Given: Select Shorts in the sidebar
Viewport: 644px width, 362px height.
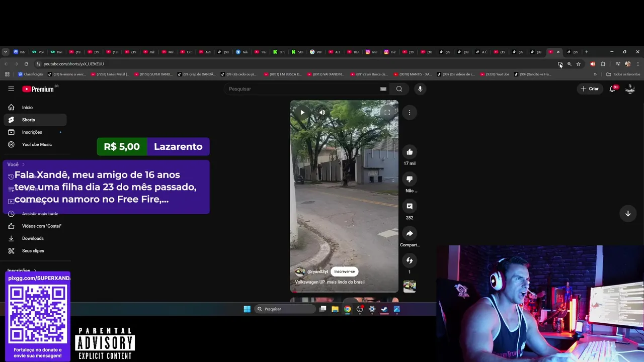Looking at the screenshot, I should tap(35, 120).
